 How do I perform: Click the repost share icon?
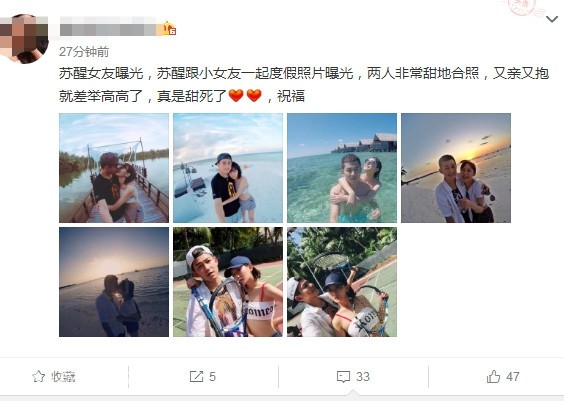click(x=196, y=377)
